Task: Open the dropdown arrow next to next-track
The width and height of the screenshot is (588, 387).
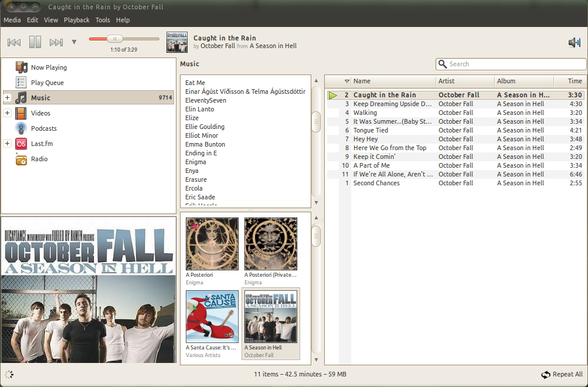Action: 74,42
